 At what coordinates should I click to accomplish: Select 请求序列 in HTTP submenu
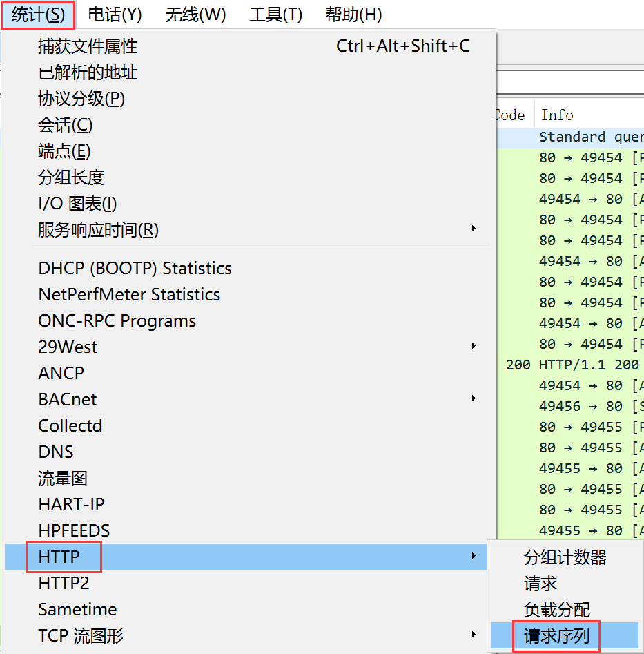click(556, 635)
